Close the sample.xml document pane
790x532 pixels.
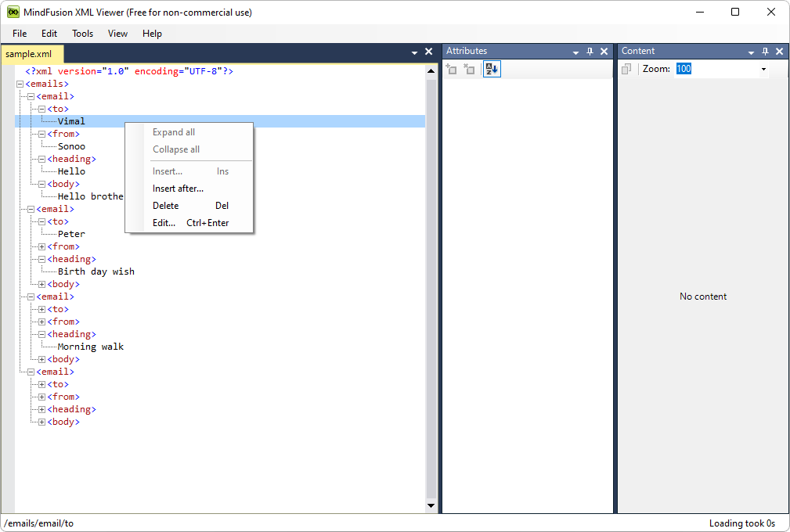tap(429, 52)
